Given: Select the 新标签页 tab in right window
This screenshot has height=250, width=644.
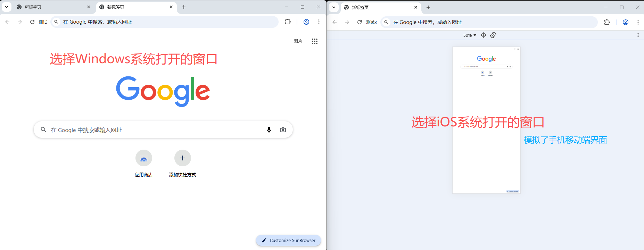Looking at the screenshot, I should tap(381, 7).
